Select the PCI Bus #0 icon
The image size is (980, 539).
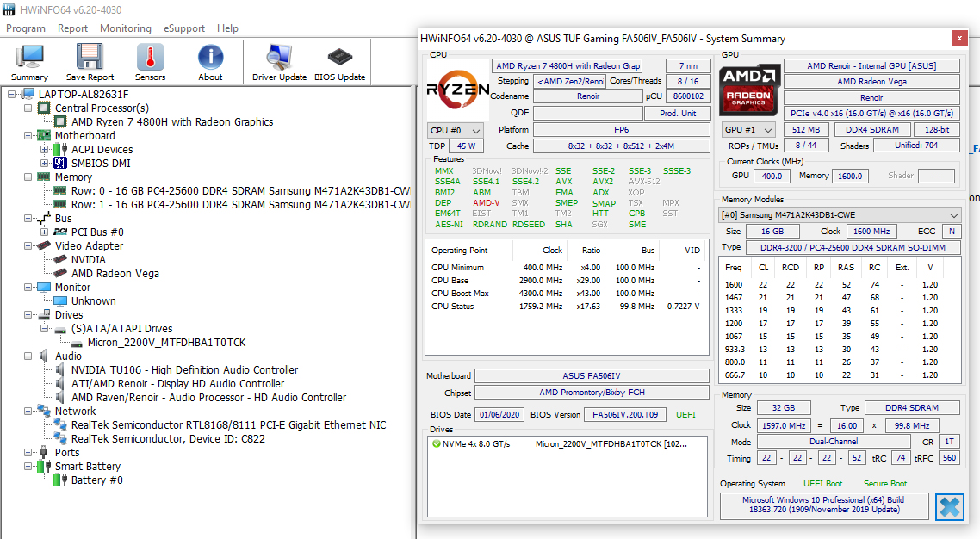tap(60, 232)
